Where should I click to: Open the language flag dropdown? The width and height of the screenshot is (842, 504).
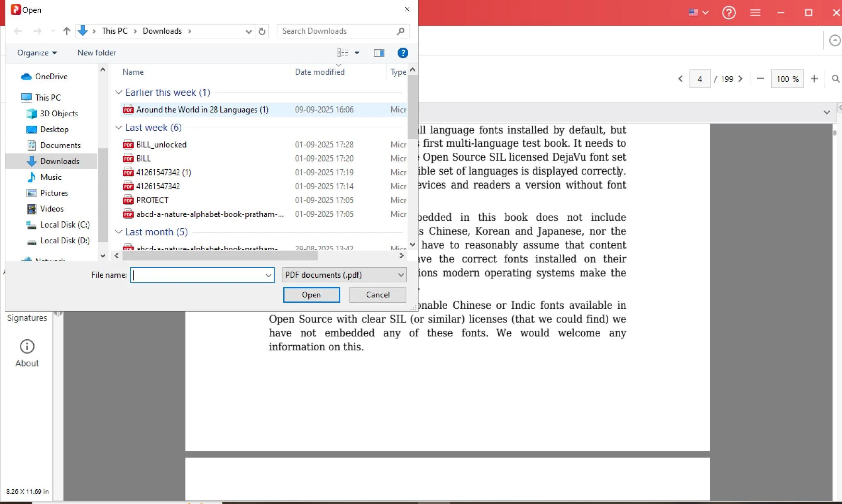point(698,13)
